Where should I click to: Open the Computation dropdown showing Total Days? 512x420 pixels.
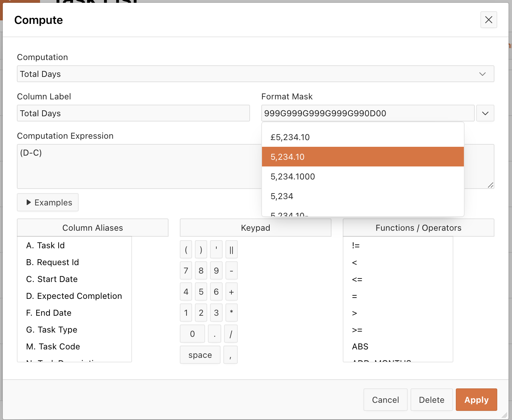[255, 74]
